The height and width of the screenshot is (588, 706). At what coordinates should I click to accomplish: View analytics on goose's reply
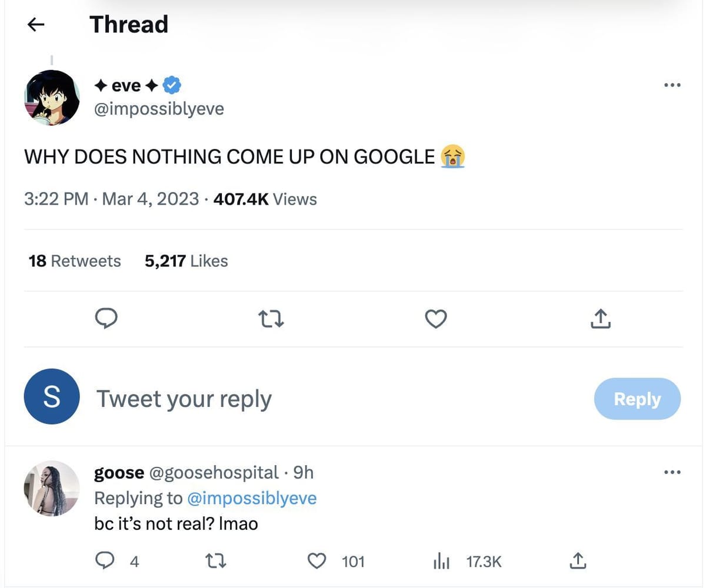tap(441, 561)
